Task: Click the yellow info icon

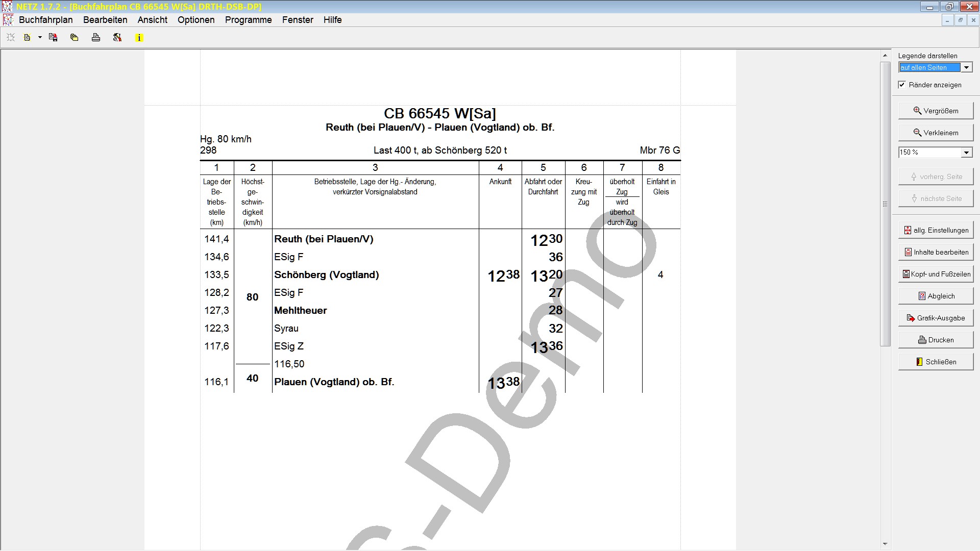Action: [x=139, y=38]
